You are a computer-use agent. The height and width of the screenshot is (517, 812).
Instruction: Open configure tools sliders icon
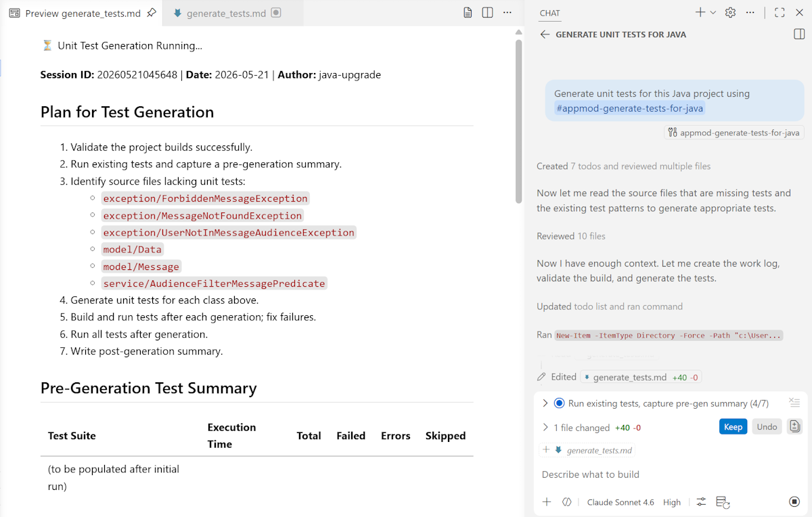[x=701, y=501]
